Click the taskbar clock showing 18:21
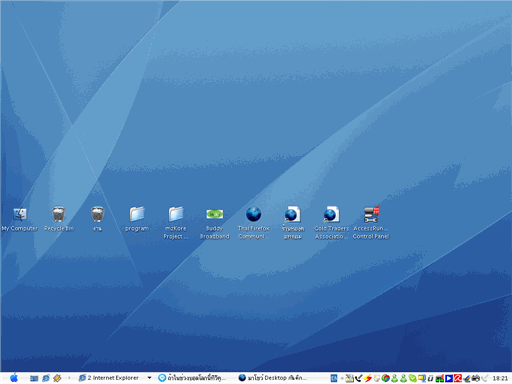The height and width of the screenshot is (384, 512). 500,378
